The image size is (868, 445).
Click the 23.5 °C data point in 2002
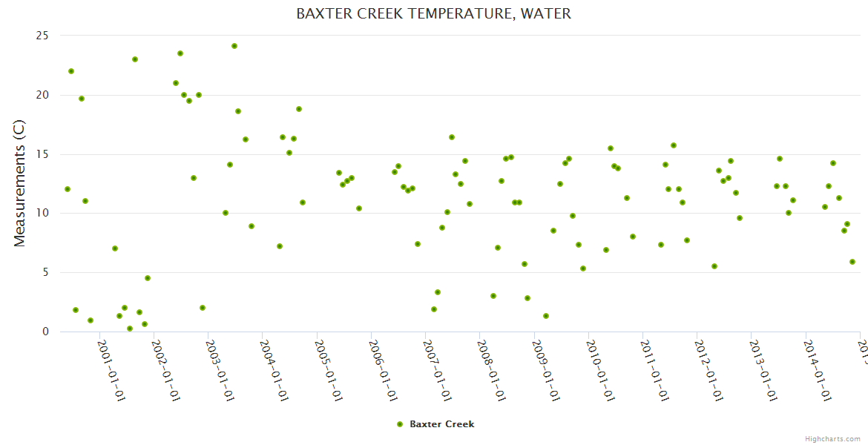[180, 53]
